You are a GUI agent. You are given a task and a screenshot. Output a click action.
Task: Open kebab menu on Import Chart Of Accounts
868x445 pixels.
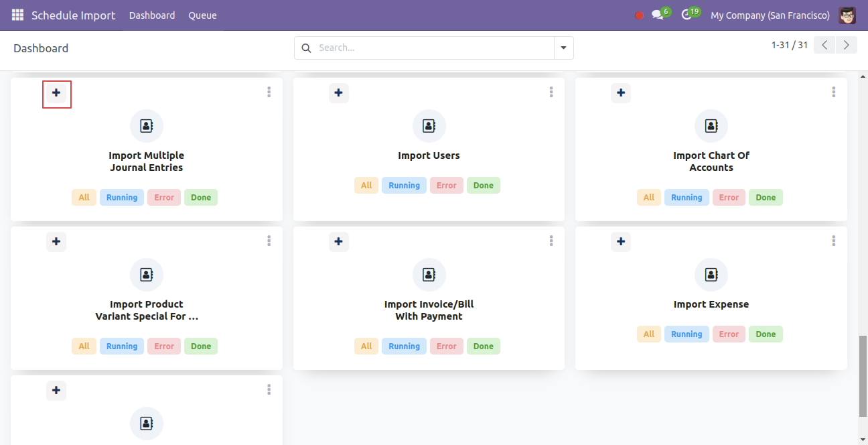[834, 92]
